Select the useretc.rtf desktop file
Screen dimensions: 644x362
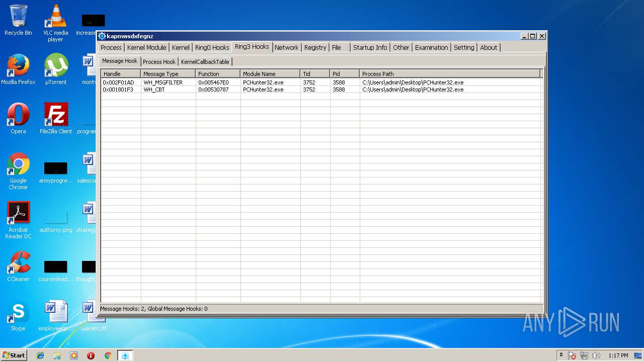pos(94,316)
